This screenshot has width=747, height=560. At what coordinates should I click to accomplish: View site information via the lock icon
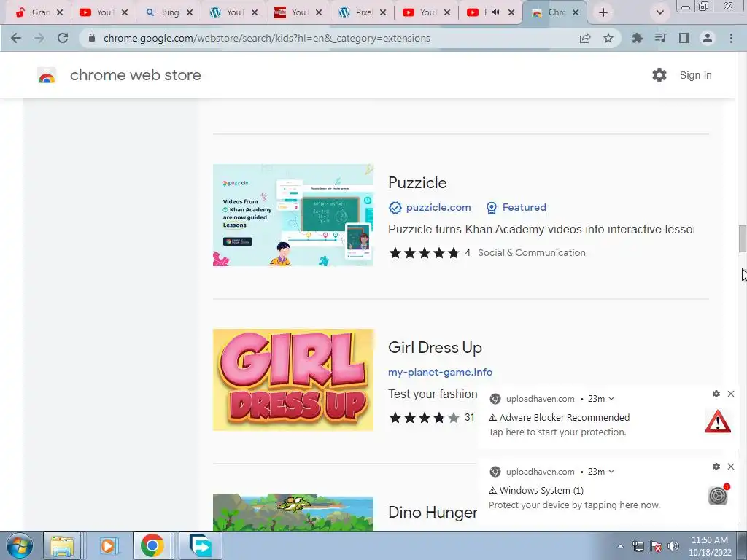pos(92,38)
